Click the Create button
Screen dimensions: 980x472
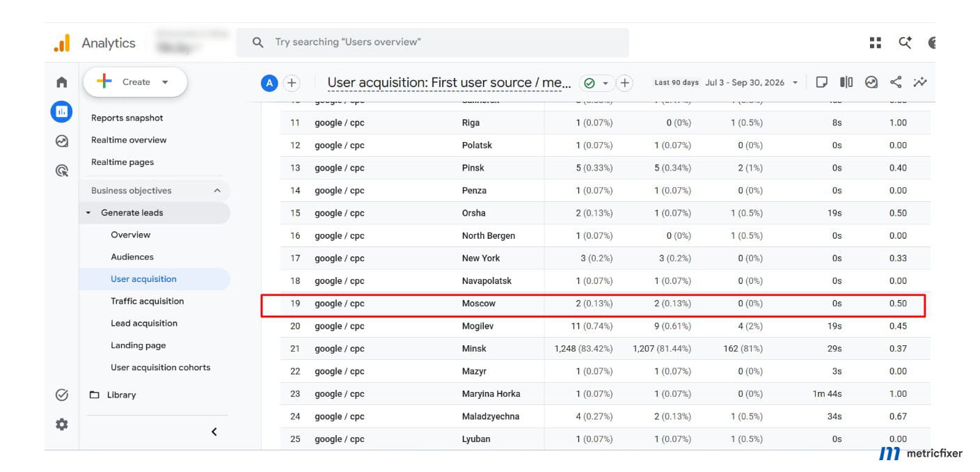click(135, 82)
